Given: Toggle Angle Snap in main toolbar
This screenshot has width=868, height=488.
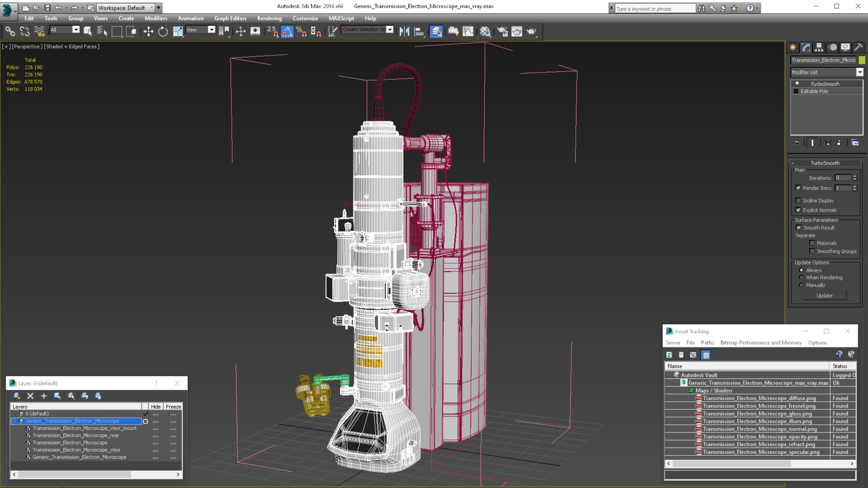Looking at the screenshot, I should click(x=287, y=31).
